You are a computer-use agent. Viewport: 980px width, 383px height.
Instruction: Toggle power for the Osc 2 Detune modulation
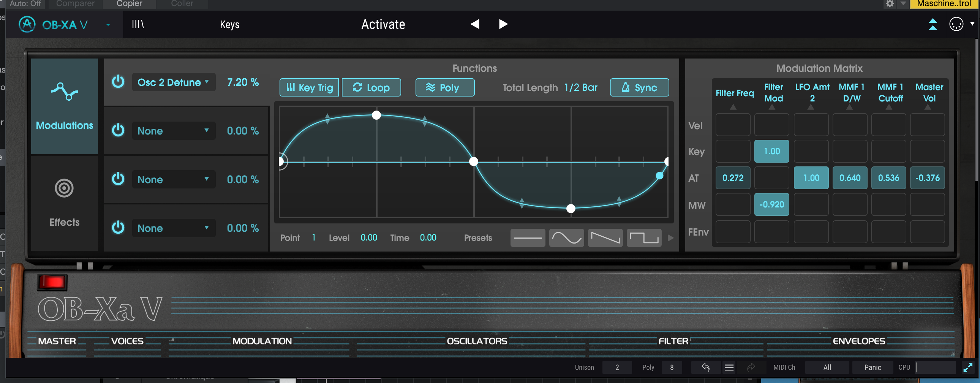pyautogui.click(x=118, y=82)
